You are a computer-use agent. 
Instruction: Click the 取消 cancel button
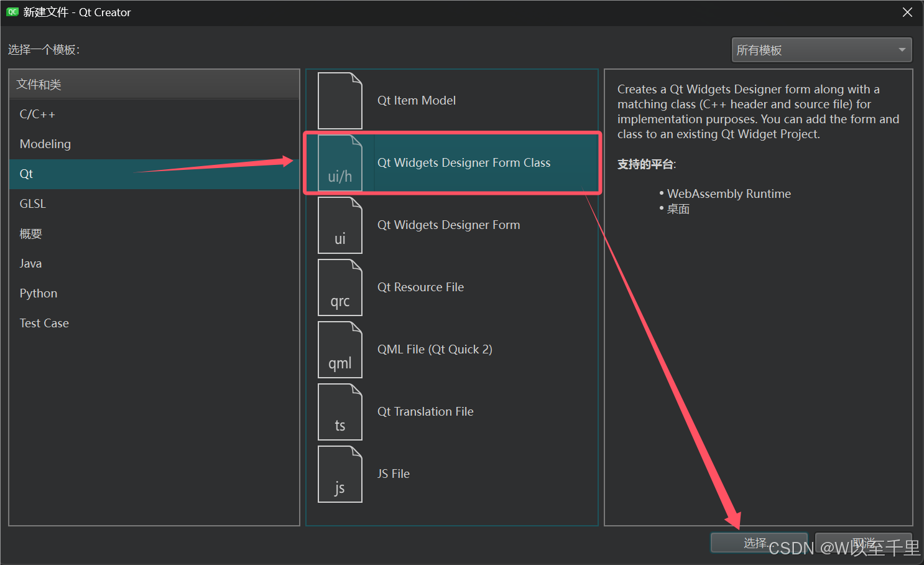pos(864,543)
